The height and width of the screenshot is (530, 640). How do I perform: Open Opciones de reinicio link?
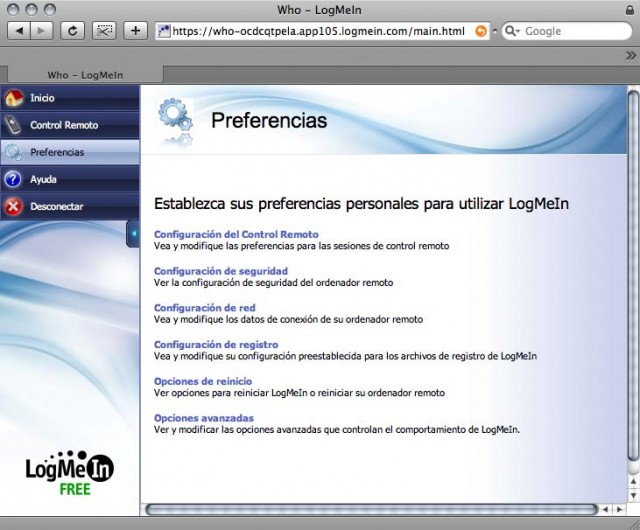coord(203,381)
